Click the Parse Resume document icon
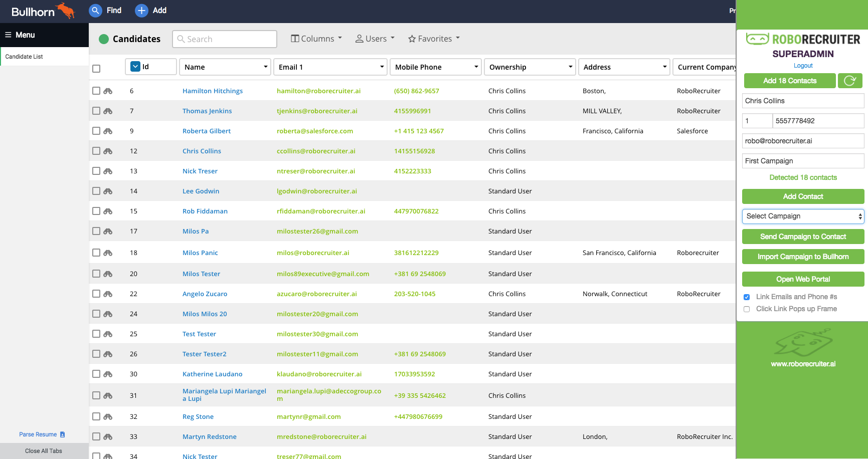Image resolution: width=868 pixels, height=459 pixels. (63, 434)
